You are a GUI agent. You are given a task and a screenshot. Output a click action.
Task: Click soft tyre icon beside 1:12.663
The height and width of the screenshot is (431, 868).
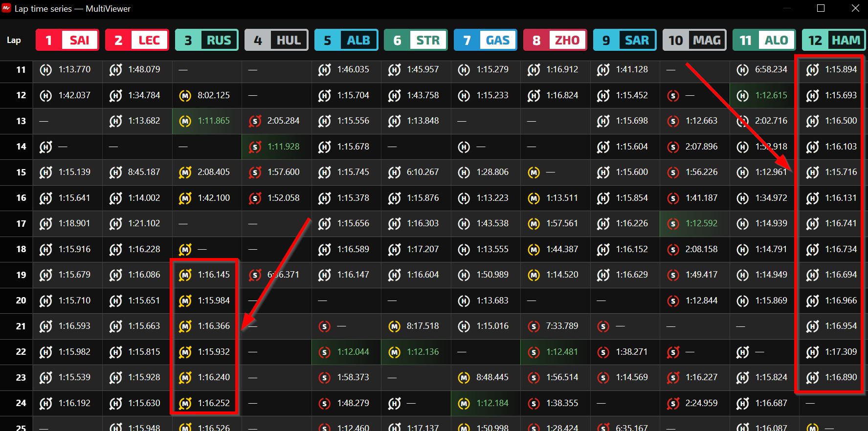click(x=673, y=121)
